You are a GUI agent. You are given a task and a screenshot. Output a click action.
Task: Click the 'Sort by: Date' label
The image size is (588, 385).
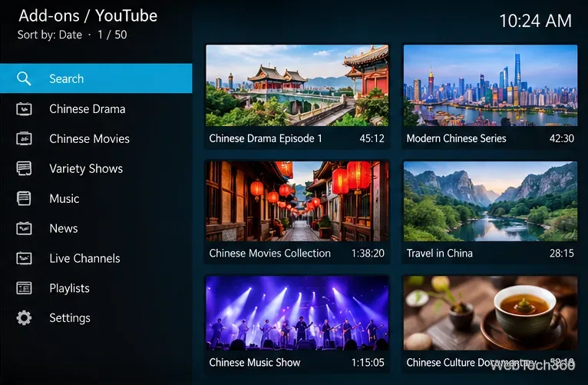[x=49, y=35]
